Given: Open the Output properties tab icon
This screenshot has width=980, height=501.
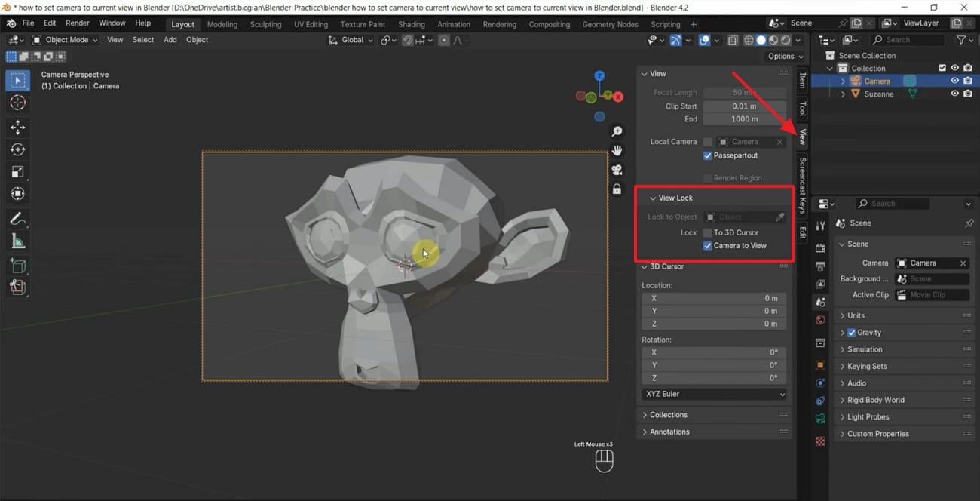Looking at the screenshot, I should pyautogui.click(x=820, y=266).
